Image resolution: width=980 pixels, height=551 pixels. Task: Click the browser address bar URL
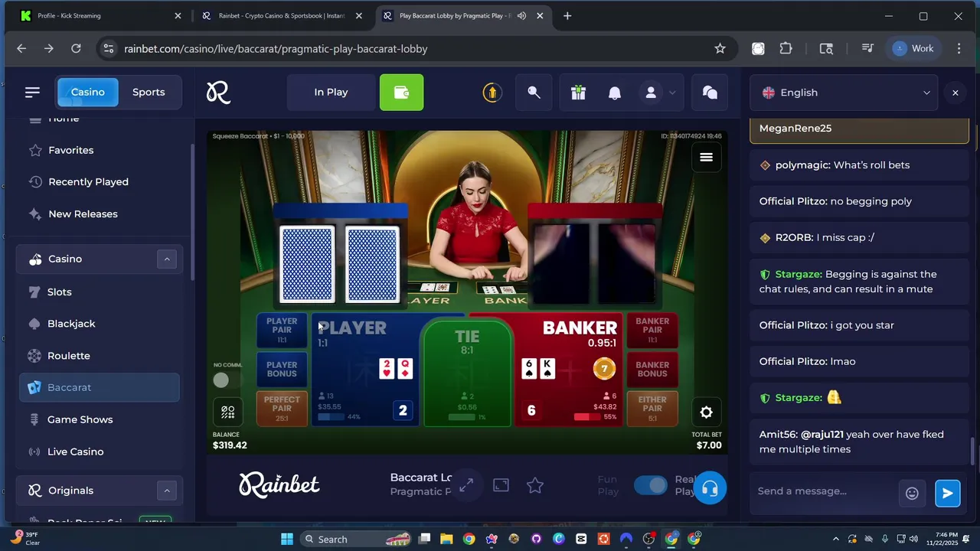tap(276, 48)
